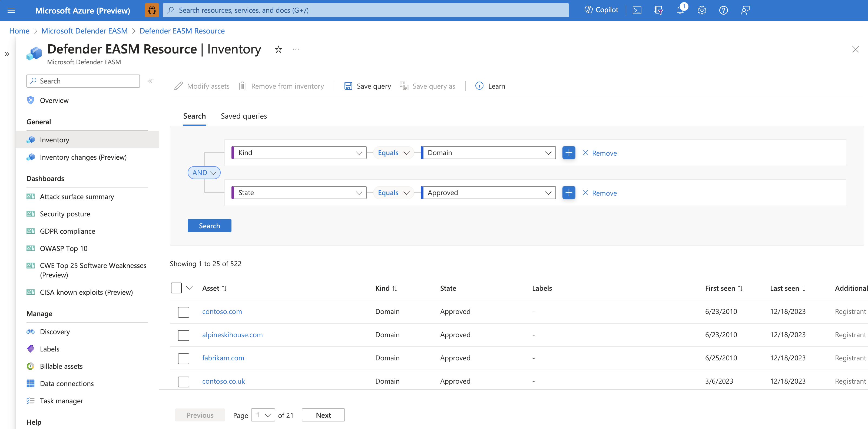
Task: Toggle the AND condition expander
Action: (x=204, y=172)
